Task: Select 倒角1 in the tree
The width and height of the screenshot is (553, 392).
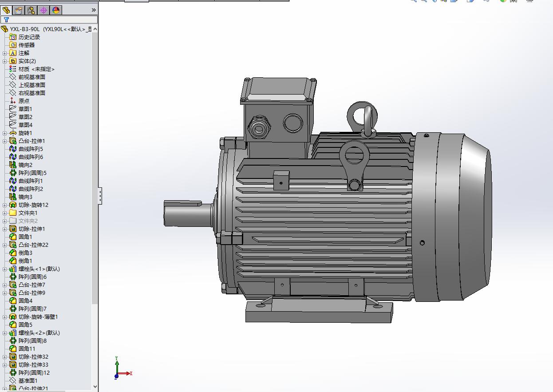Action: [25, 261]
